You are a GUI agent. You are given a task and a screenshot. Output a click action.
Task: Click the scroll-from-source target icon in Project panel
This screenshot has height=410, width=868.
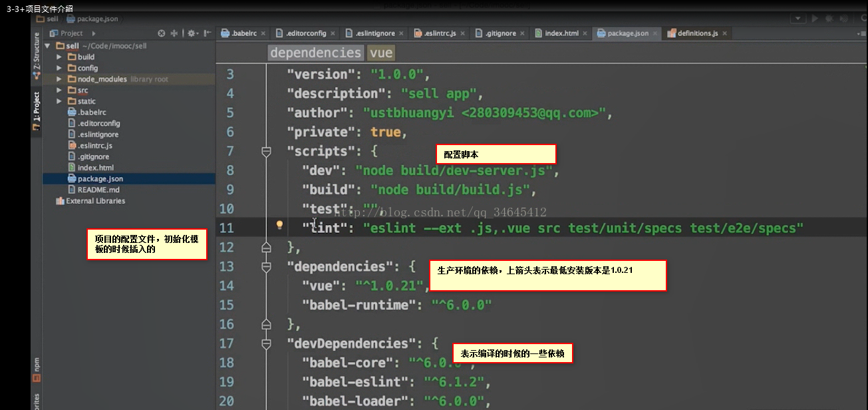click(162, 33)
